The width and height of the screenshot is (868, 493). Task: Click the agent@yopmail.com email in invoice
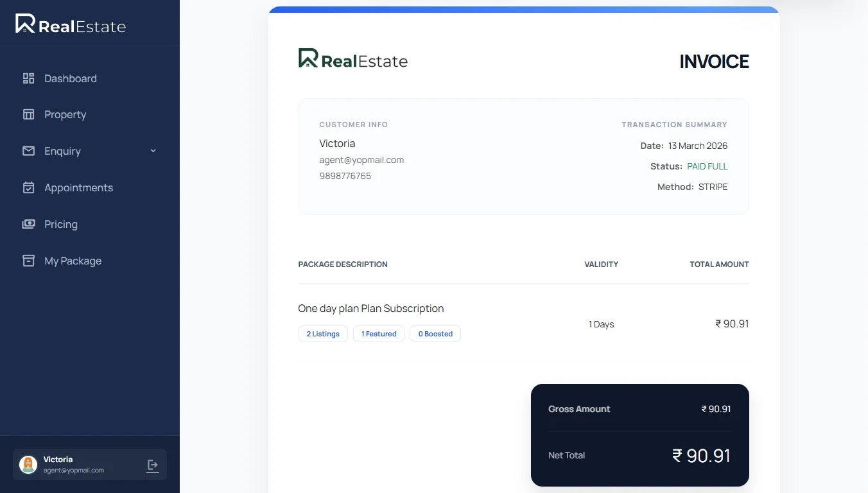point(361,160)
